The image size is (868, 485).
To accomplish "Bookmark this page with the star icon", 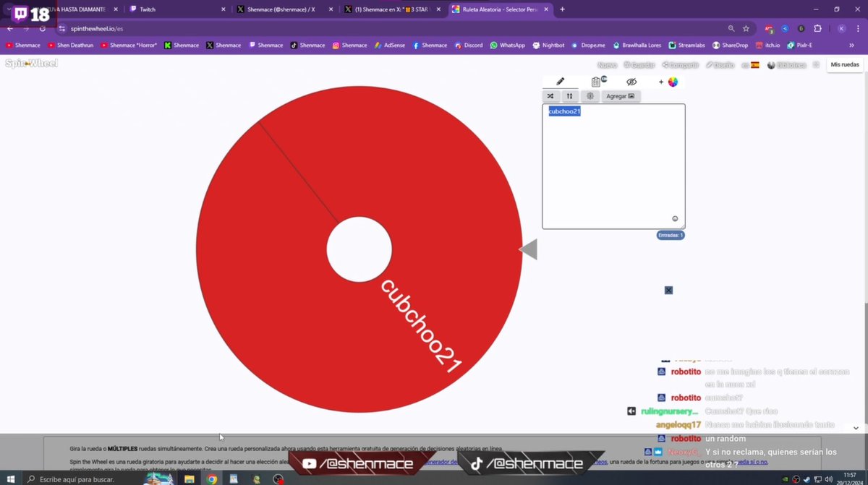I will [x=746, y=28].
